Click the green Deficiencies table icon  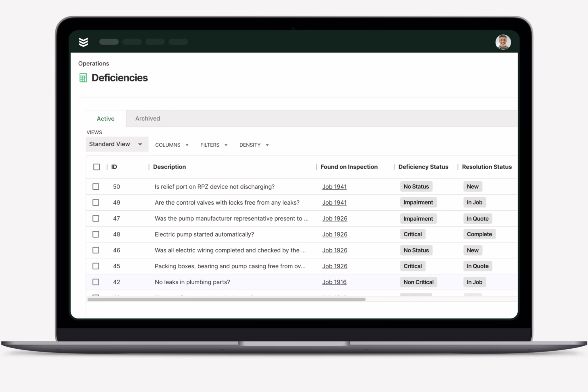[83, 78]
